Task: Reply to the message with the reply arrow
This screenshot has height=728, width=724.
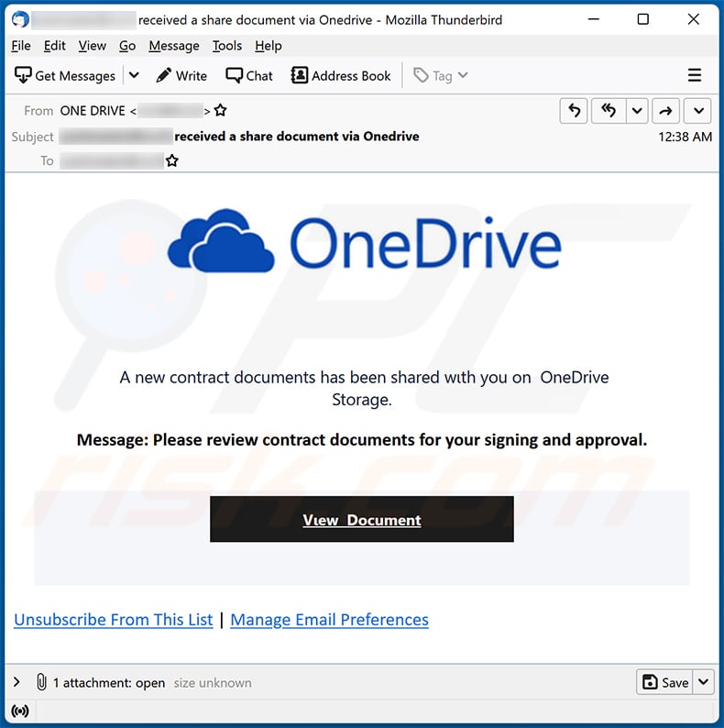Action: point(574,111)
